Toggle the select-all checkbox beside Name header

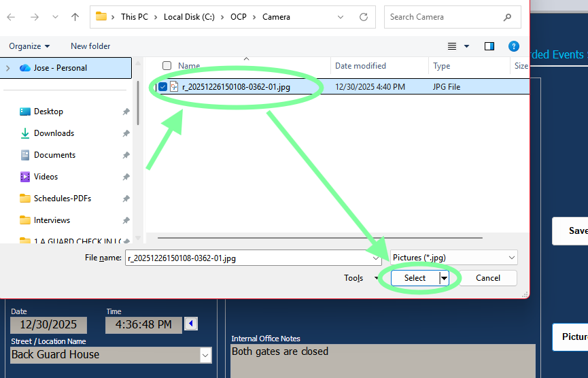167,66
